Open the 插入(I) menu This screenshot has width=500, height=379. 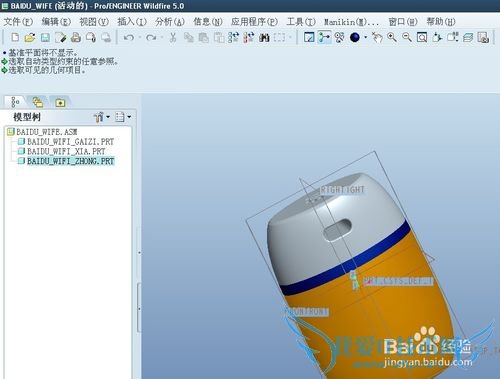point(132,22)
